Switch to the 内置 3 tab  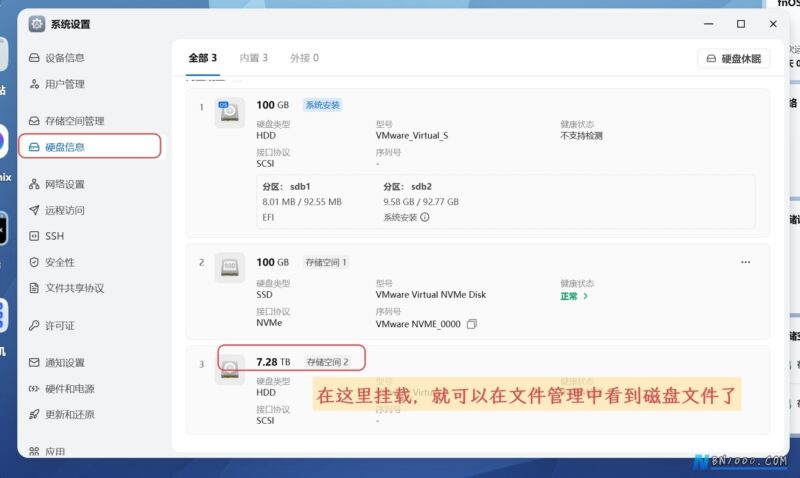coord(254,58)
